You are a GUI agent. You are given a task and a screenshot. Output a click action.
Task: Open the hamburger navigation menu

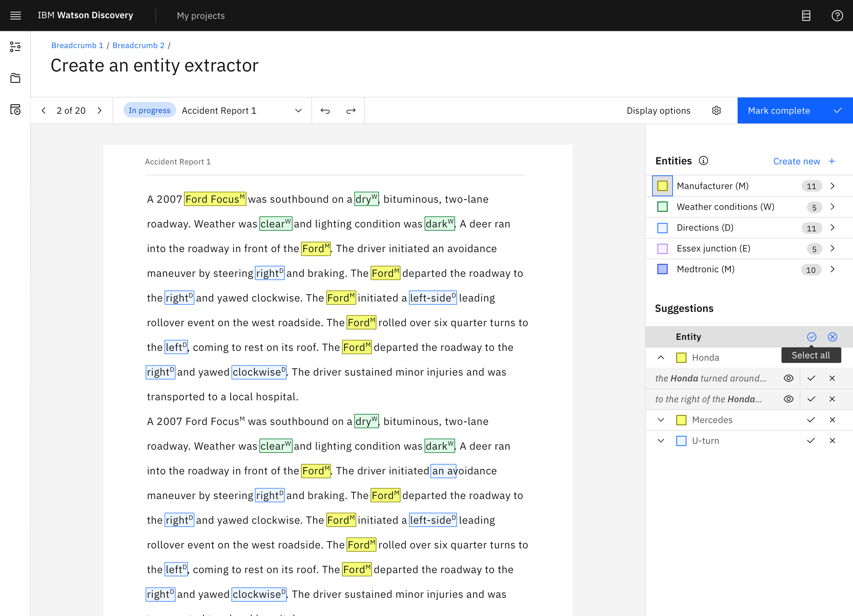15,15
